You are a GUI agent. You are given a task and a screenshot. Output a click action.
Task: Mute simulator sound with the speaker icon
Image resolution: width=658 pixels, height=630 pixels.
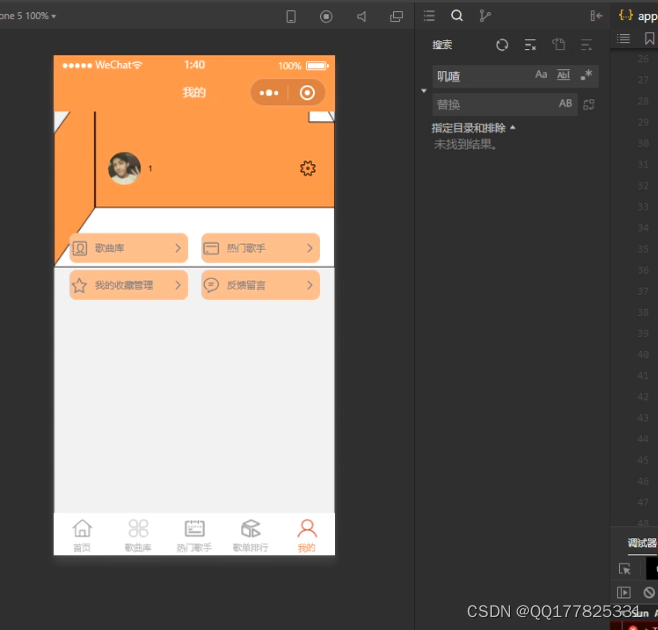click(361, 16)
